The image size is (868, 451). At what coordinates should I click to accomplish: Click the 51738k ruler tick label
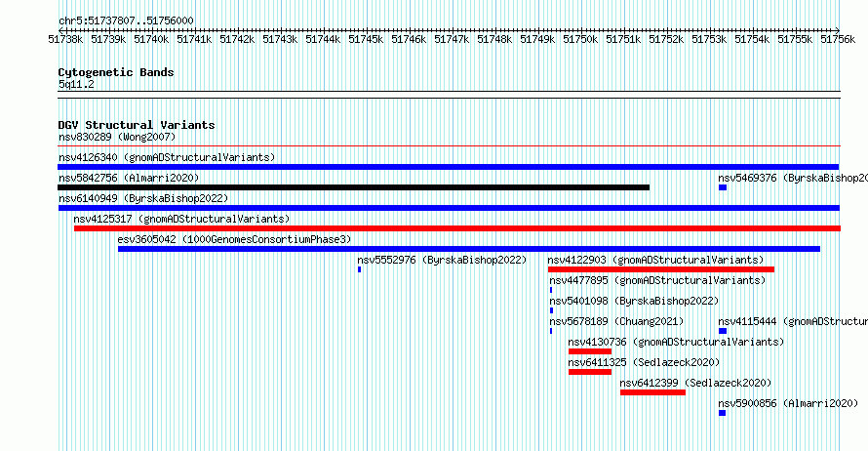tap(65, 39)
